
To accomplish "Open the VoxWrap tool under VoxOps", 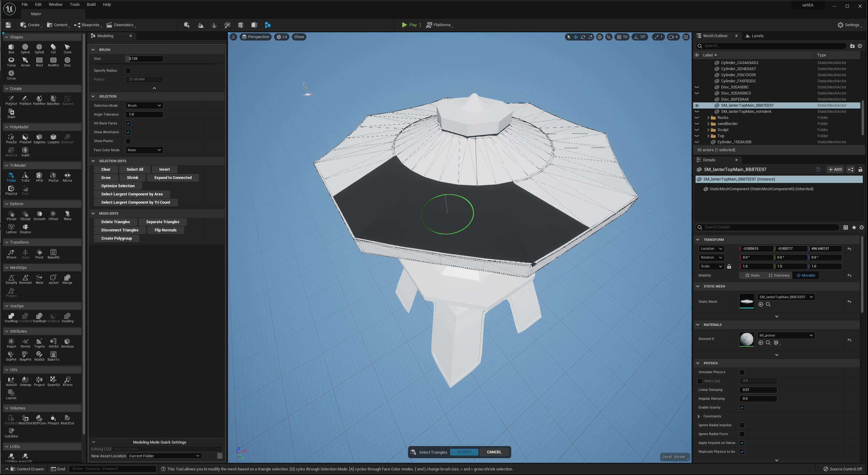I will coord(11,316).
